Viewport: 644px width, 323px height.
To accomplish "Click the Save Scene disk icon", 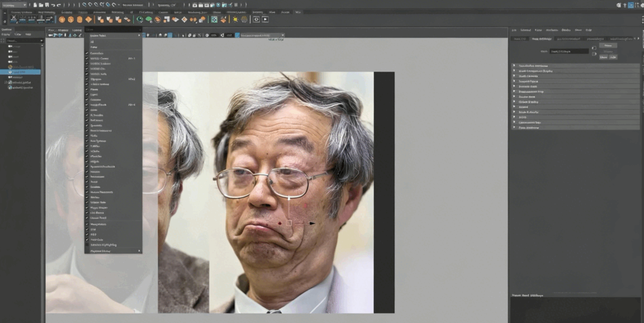I will click(x=47, y=5).
